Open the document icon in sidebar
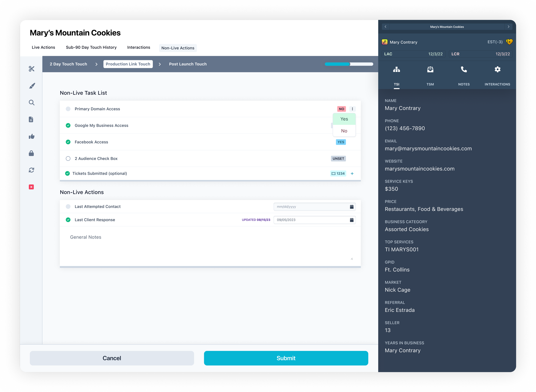Image resolution: width=536 pixels, height=392 pixels. pos(31,119)
